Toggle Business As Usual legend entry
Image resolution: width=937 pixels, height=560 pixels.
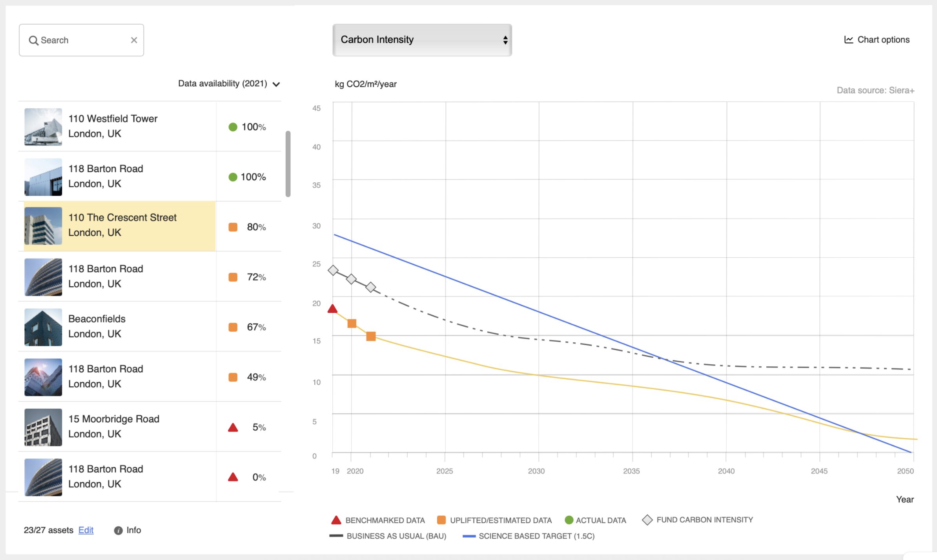pyautogui.click(x=388, y=536)
